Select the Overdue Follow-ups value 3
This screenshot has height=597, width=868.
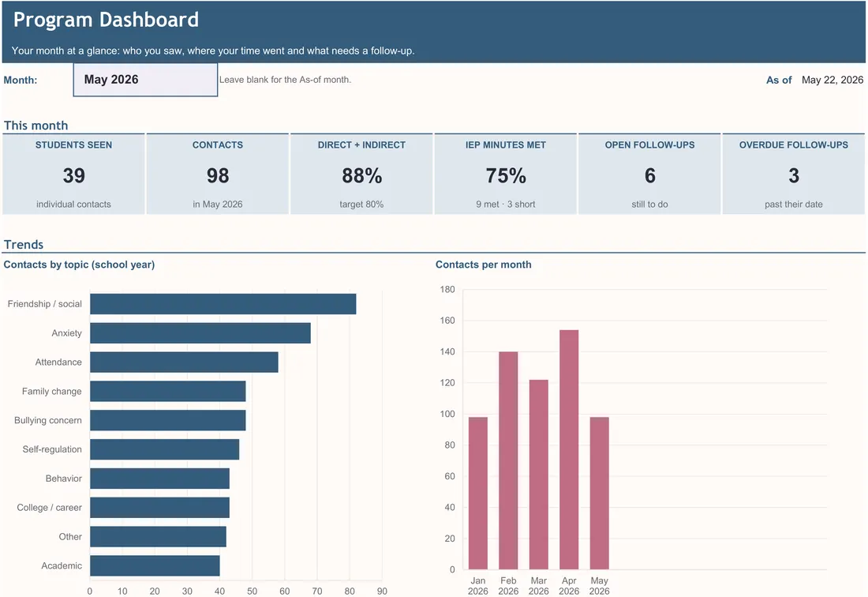pos(794,175)
